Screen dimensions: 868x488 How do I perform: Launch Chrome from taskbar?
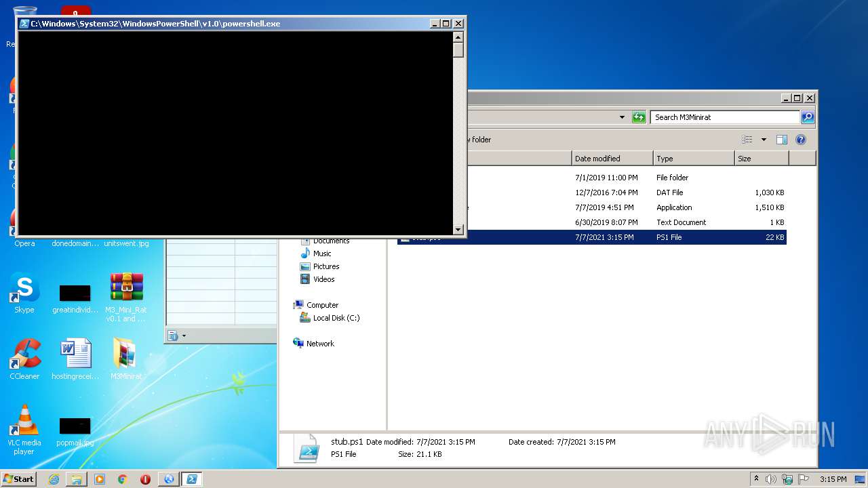(x=123, y=479)
